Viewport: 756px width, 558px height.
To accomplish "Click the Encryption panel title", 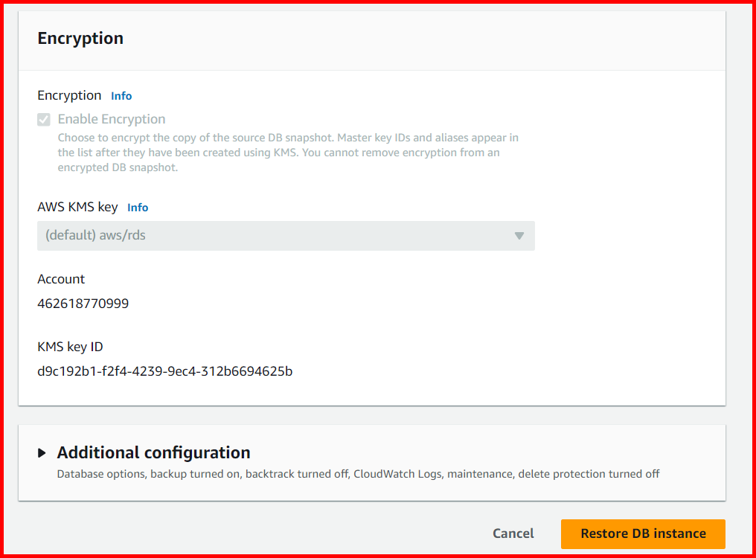I will 80,38.
